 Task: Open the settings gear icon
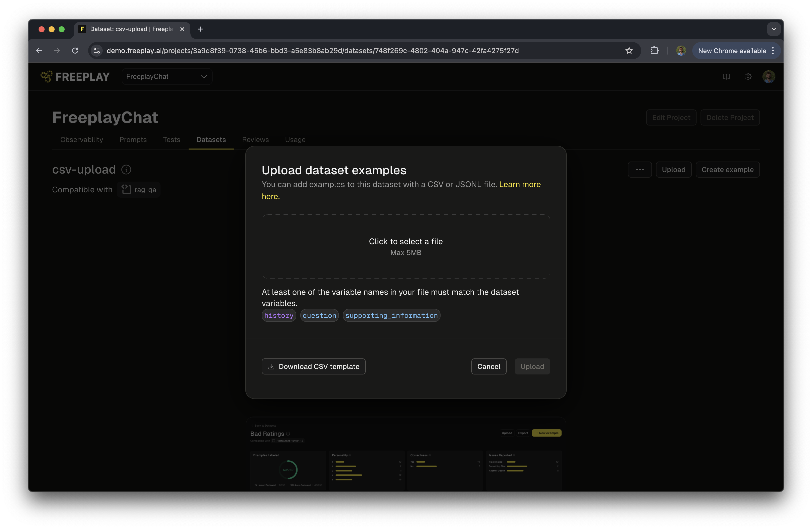748,76
